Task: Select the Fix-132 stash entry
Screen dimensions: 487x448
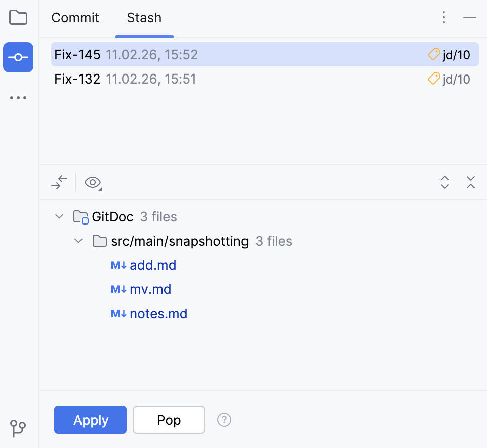Action: [77, 79]
